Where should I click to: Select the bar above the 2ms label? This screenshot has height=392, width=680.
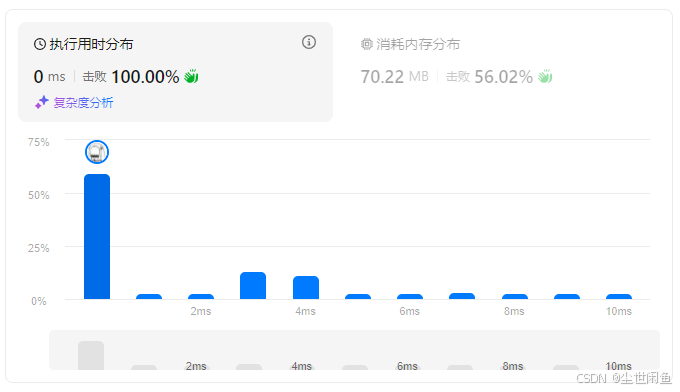pos(201,297)
